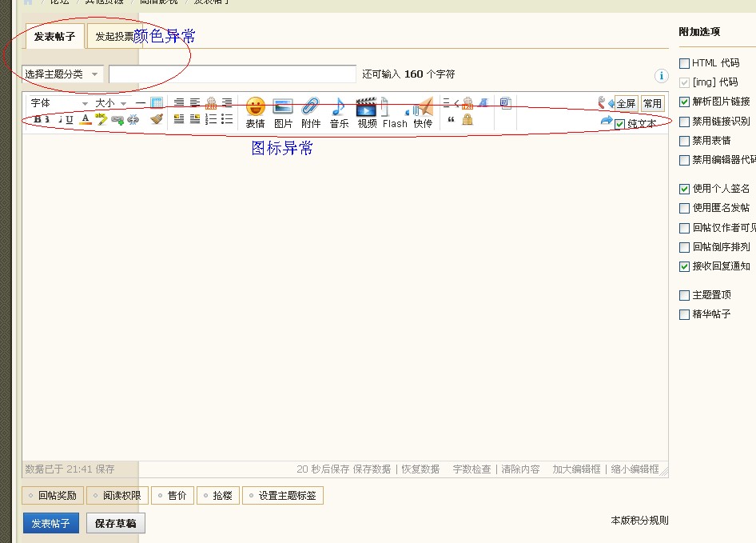Screen dimensions: 756x543
Task: Insert an ordered numbered list
Action: (211, 118)
